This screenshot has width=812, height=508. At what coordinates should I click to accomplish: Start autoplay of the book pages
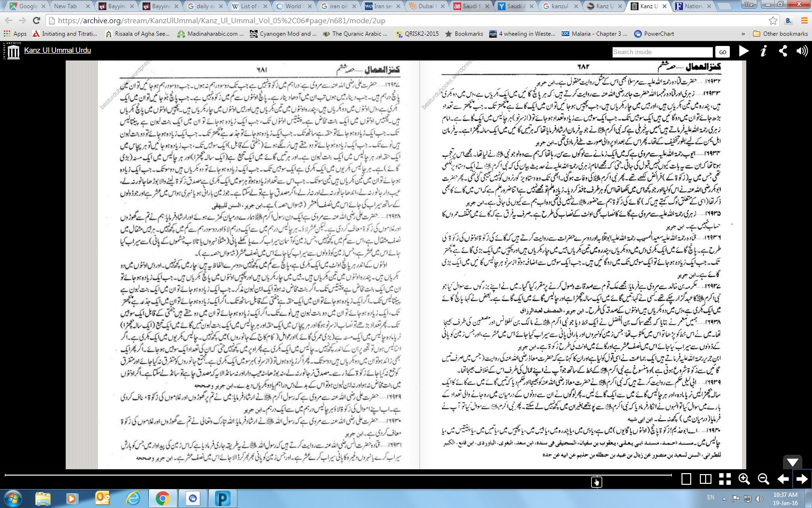744,51
